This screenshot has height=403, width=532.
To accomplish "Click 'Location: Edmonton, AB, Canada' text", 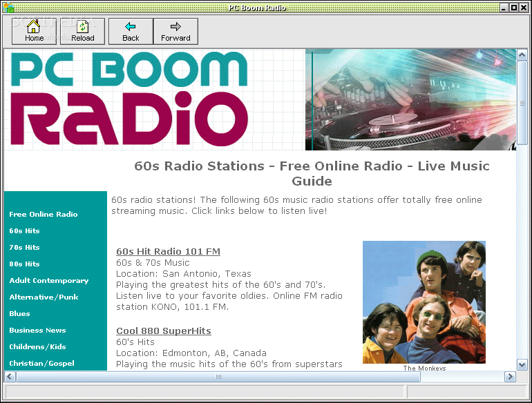I will coord(191,353).
